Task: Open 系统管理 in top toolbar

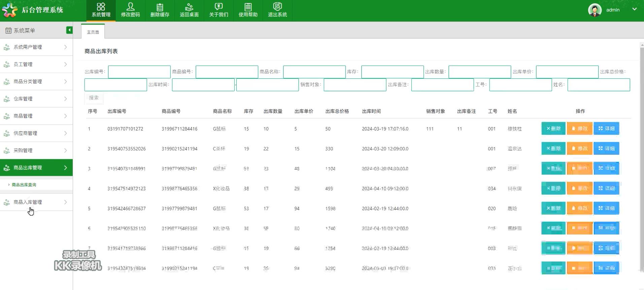Action: point(101,10)
